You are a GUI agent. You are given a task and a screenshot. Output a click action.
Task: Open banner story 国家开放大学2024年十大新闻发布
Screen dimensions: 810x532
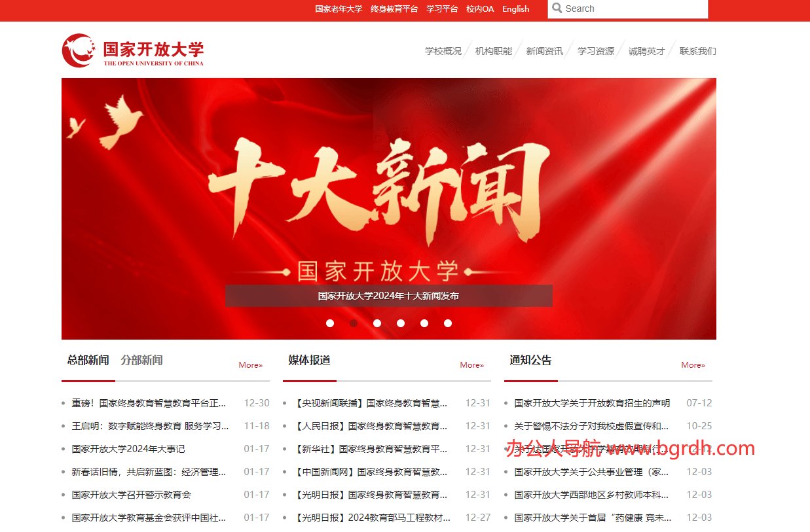point(388,296)
